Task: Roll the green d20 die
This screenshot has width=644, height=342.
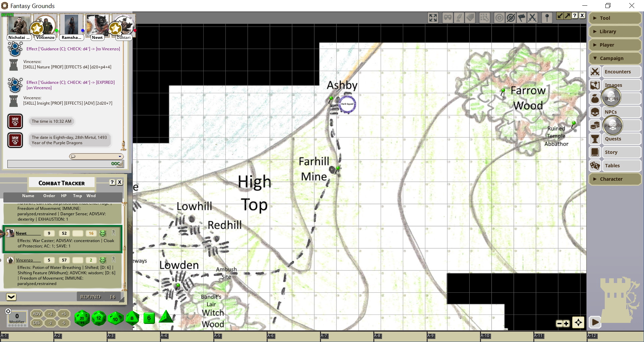Action: point(82,318)
